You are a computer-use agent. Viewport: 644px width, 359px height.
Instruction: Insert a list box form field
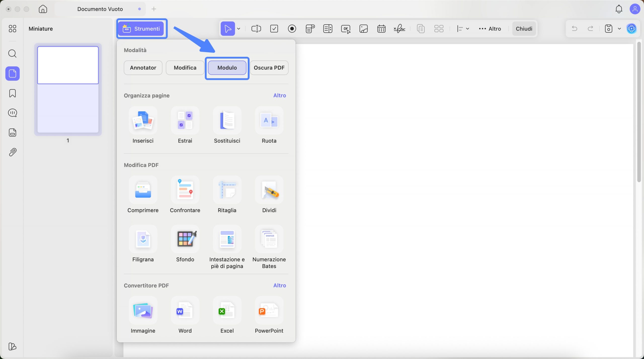click(x=328, y=29)
